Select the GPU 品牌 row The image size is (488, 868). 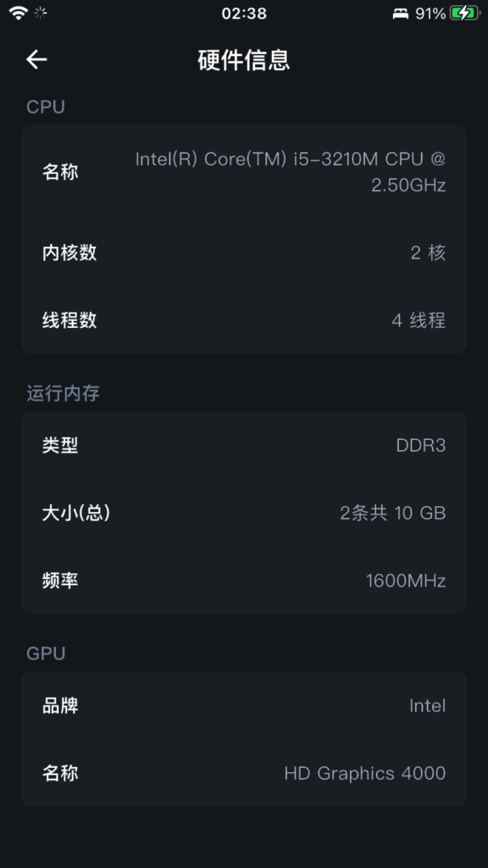pos(244,706)
